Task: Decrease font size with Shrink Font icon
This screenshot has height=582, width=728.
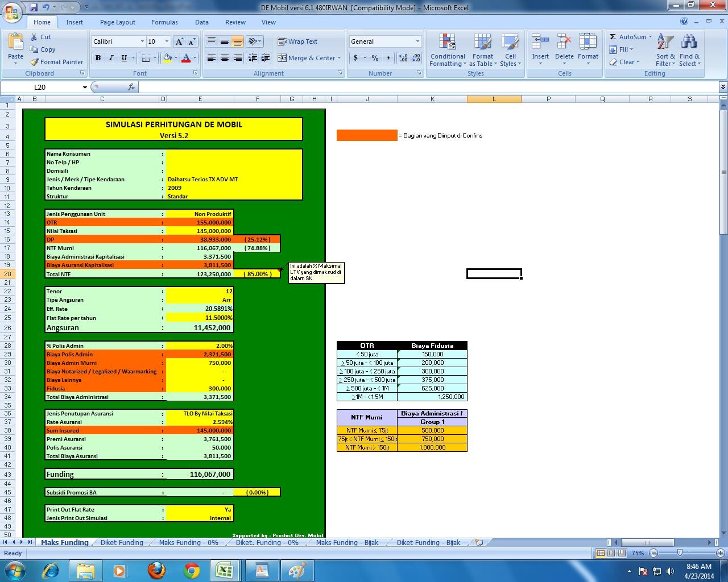Action: (x=192, y=41)
